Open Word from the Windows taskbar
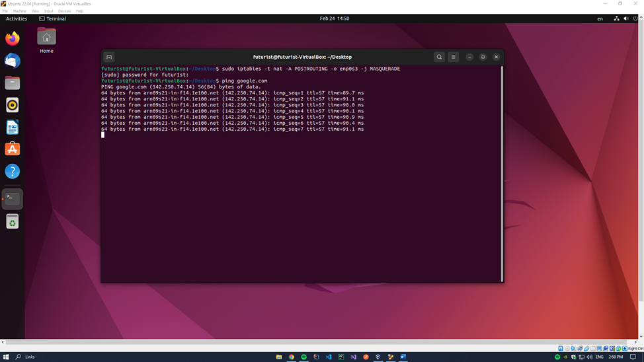Screen dimensions: 644x362 pyautogui.click(x=403, y=357)
